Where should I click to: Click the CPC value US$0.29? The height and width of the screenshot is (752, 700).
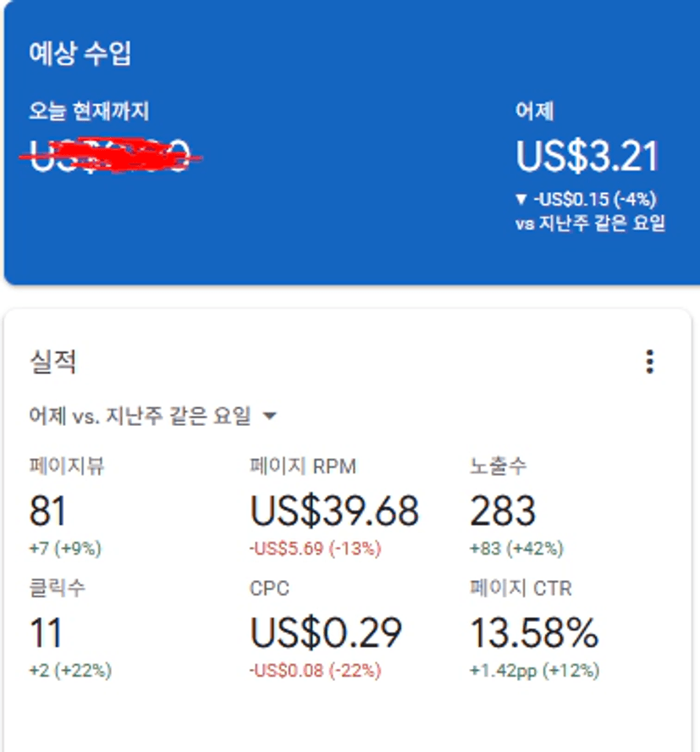pos(326,633)
